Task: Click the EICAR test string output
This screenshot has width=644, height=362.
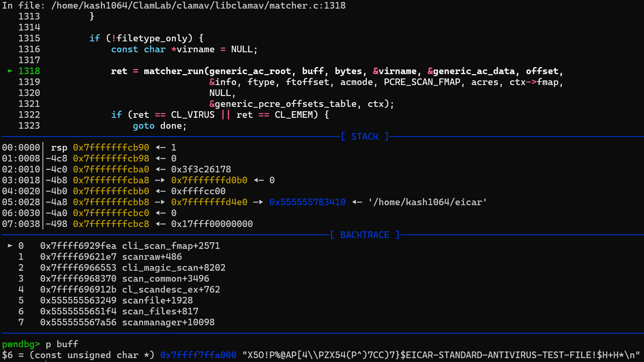Action: pos(441,355)
